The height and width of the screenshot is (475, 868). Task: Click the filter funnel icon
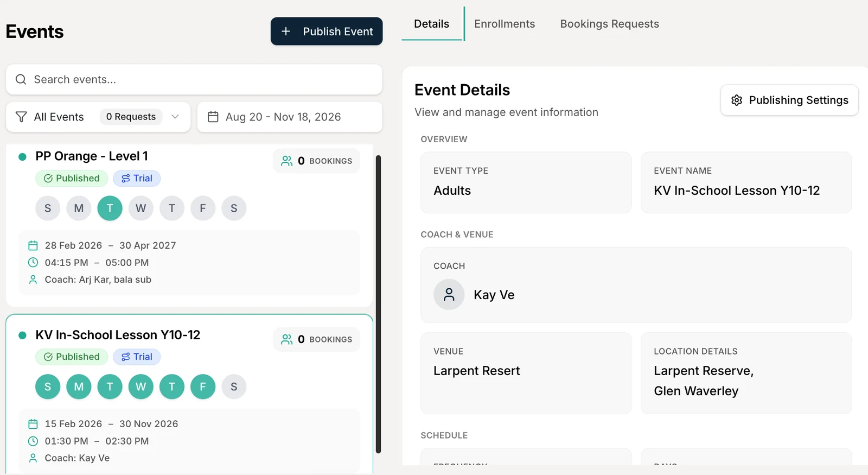[x=21, y=117]
